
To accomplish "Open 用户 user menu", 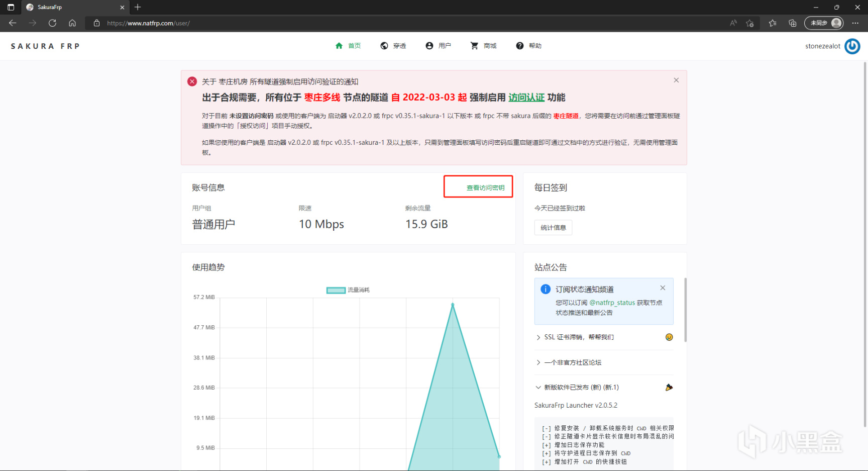I will (x=438, y=46).
